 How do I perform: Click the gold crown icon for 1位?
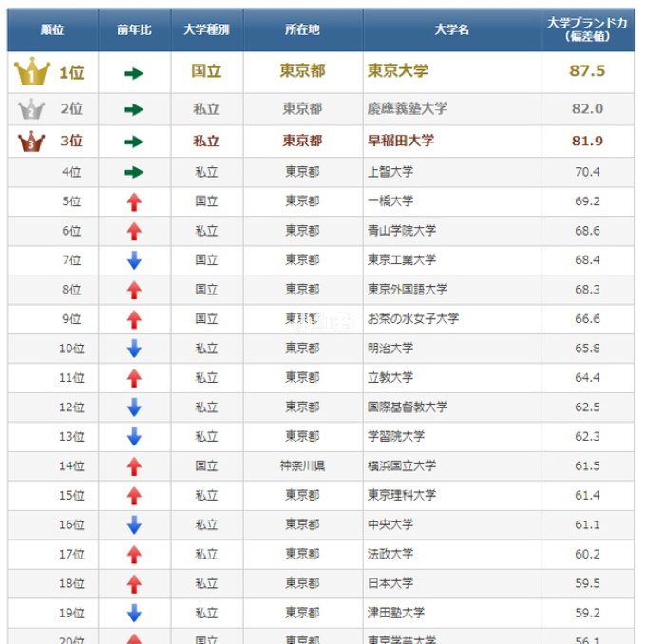[x=32, y=71]
